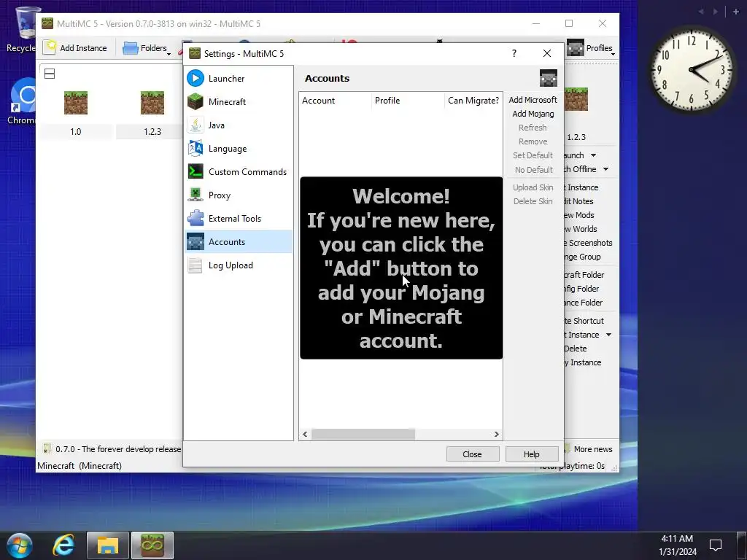Click More news button in main window

click(589, 449)
